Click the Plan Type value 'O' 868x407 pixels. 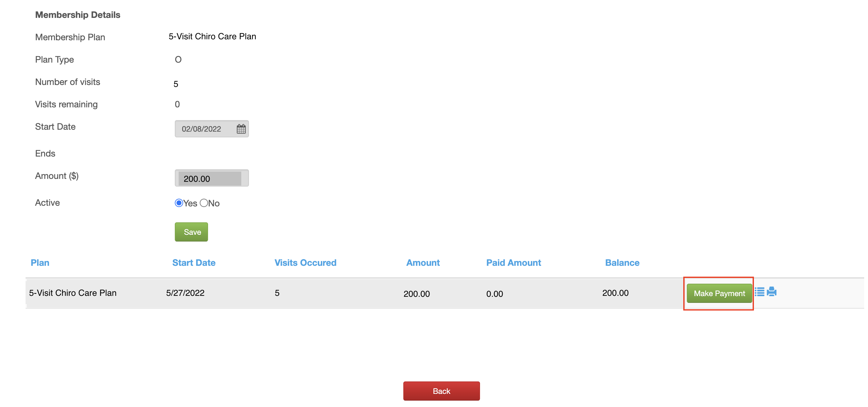pos(178,60)
